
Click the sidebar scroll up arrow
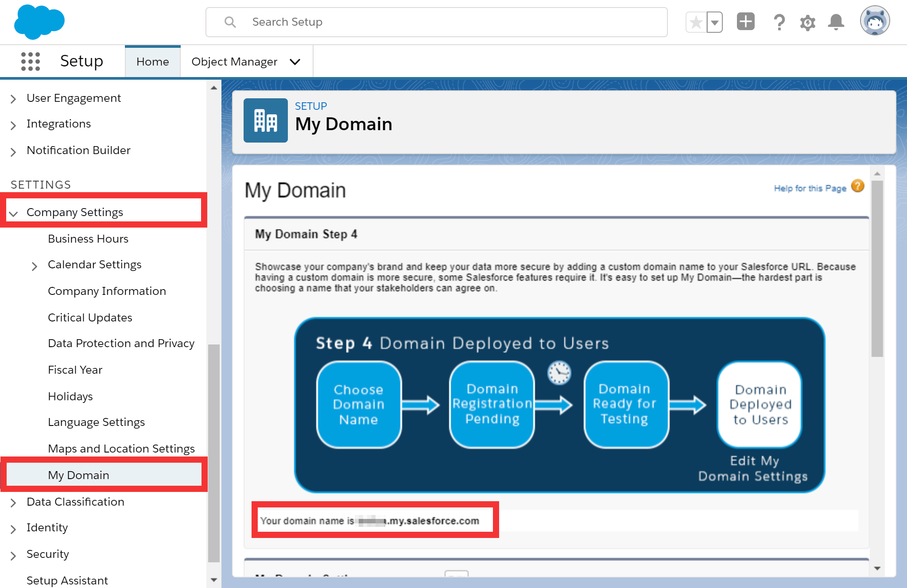pyautogui.click(x=214, y=88)
